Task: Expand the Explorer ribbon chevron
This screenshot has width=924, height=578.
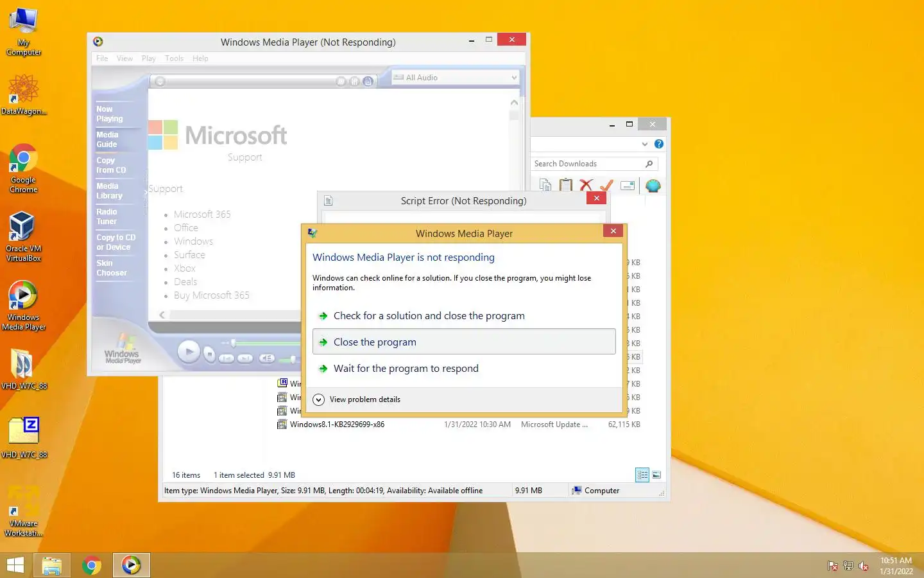Action: (645, 144)
